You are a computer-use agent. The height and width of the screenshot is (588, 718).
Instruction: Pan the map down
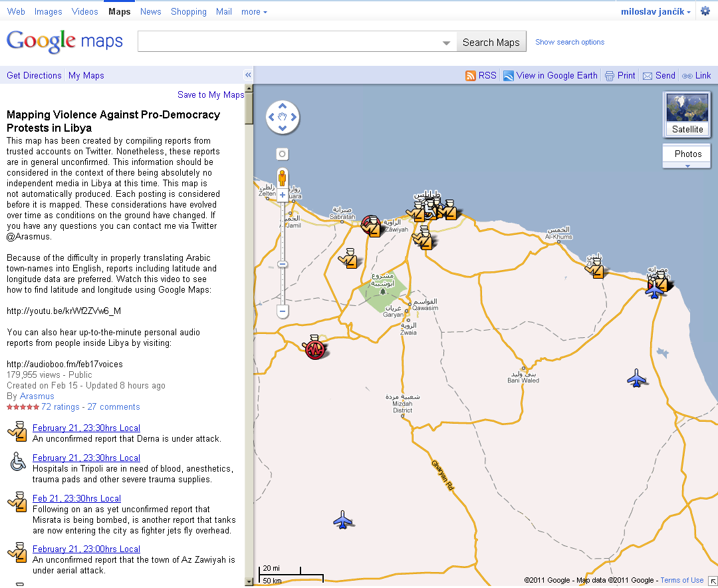[x=283, y=128]
